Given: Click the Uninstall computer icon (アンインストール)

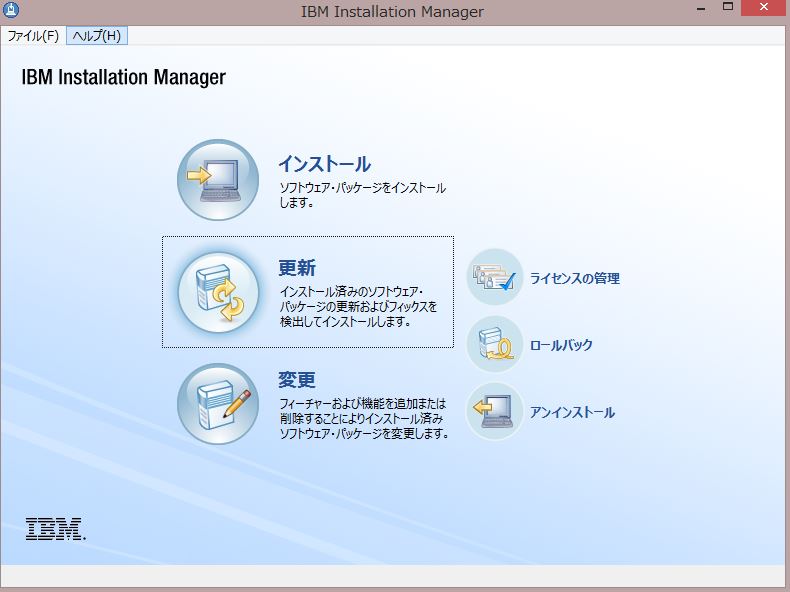Looking at the screenshot, I should 494,411.
